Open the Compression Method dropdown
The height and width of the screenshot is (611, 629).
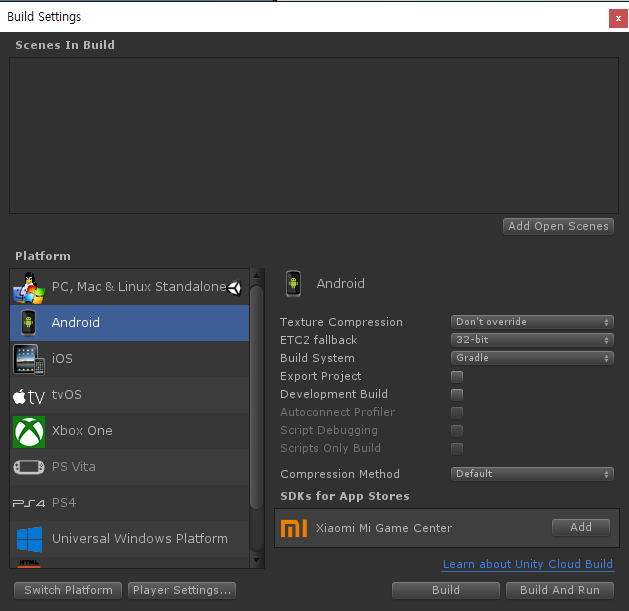tap(532, 474)
